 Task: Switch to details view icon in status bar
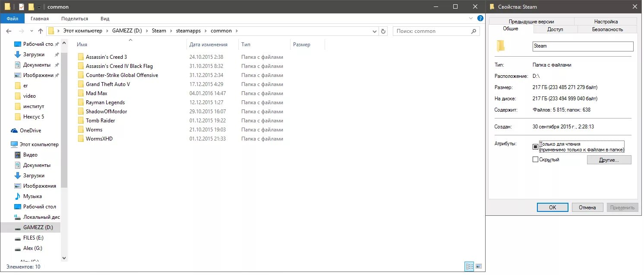[x=470, y=267]
